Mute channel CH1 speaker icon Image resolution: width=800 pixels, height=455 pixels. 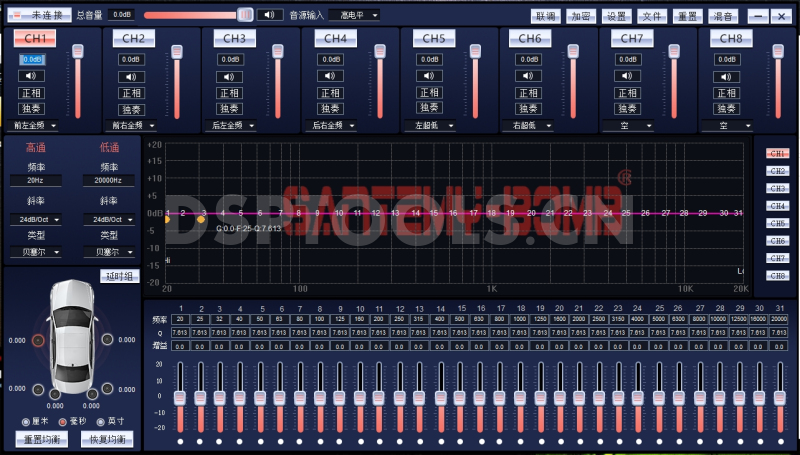tap(31, 76)
